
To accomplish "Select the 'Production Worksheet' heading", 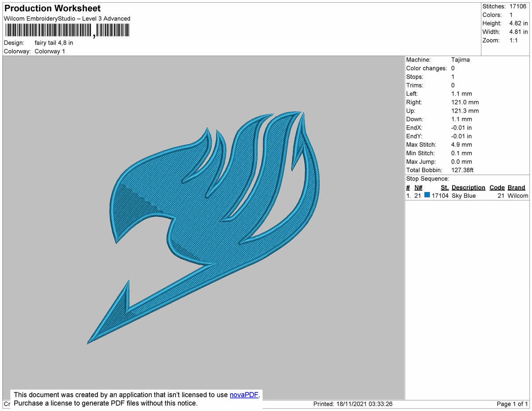I will click(x=52, y=8).
